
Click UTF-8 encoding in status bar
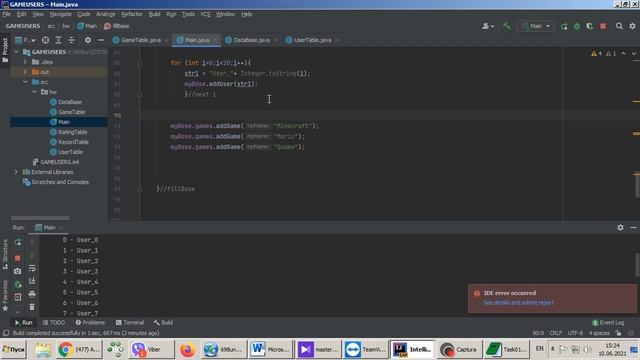click(x=575, y=333)
